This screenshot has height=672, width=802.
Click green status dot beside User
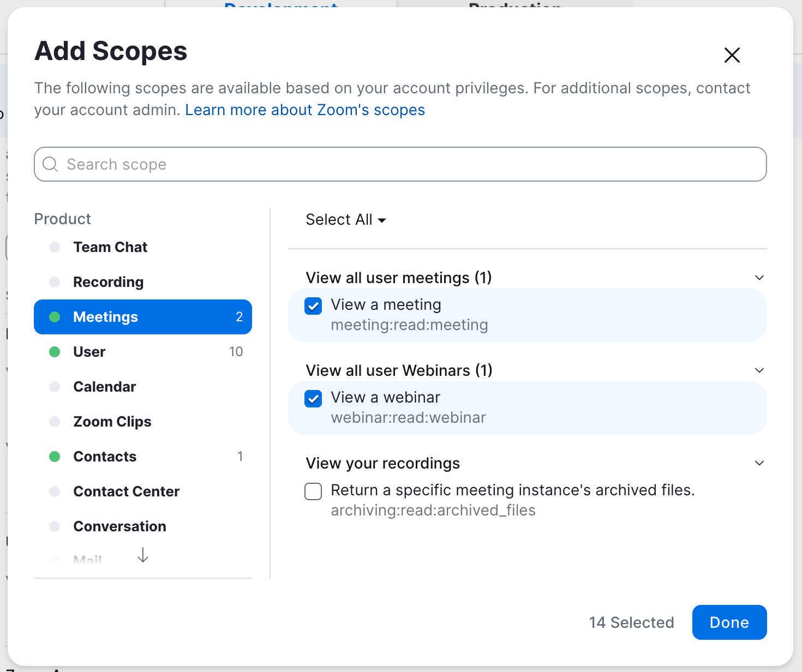point(55,352)
